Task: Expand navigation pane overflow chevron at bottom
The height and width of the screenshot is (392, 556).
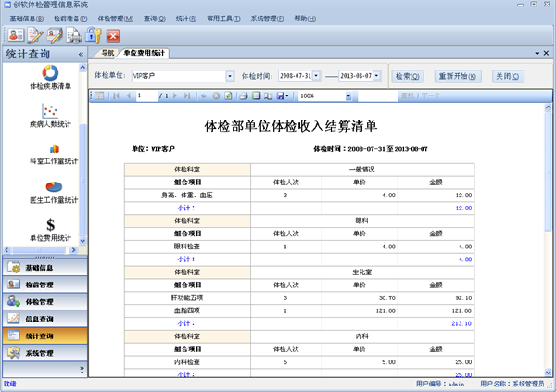Action: point(82,370)
